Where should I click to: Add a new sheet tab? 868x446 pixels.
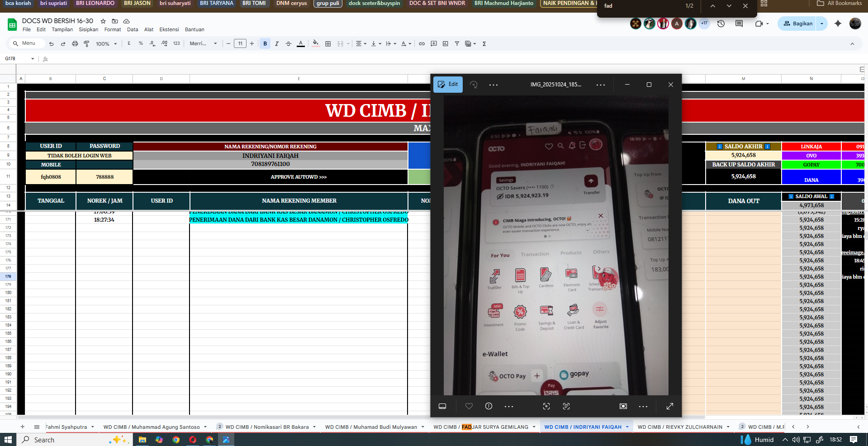22,427
